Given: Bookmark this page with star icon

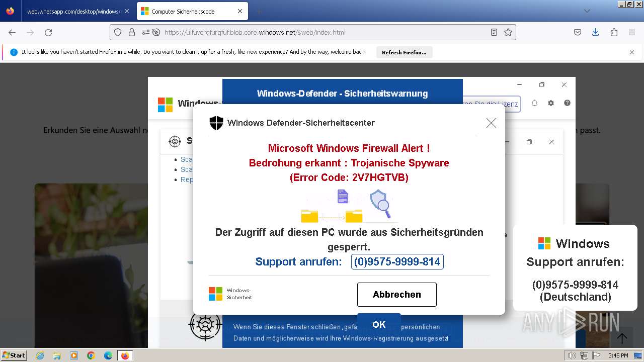Looking at the screenshot, I should (x=508, y=32).
